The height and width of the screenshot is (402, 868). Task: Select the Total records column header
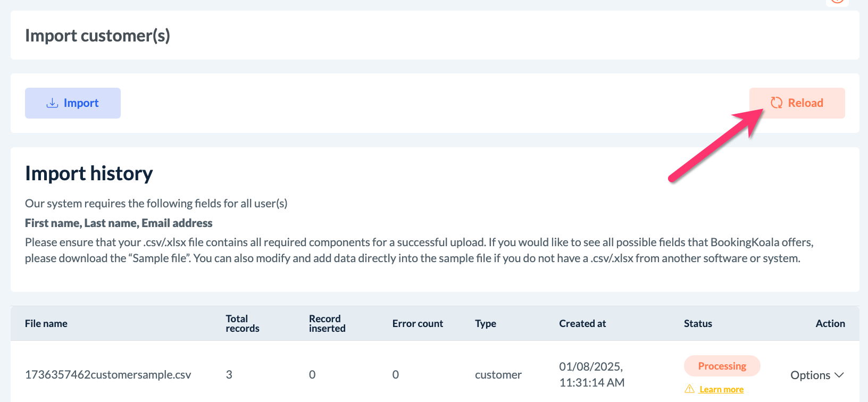(243, 323)
